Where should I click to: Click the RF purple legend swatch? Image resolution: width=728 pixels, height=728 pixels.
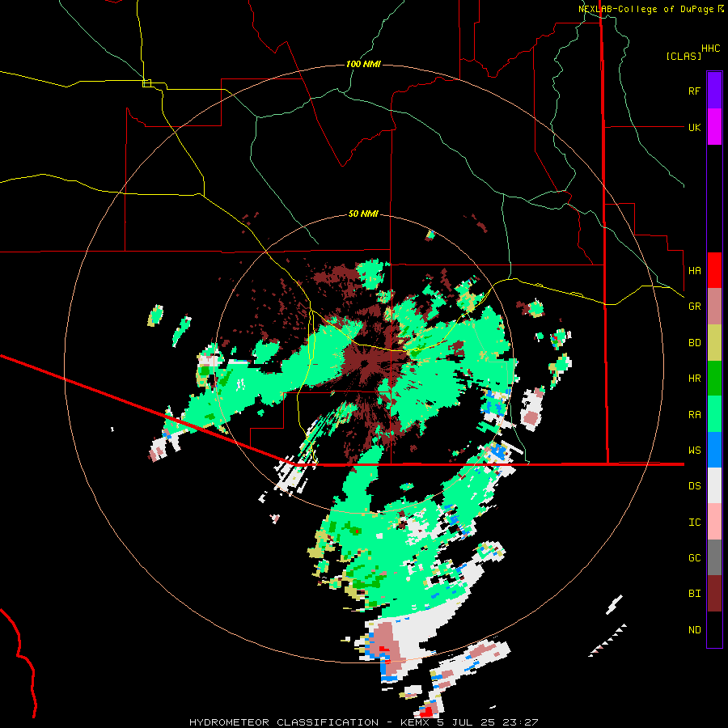pos(714,91)
